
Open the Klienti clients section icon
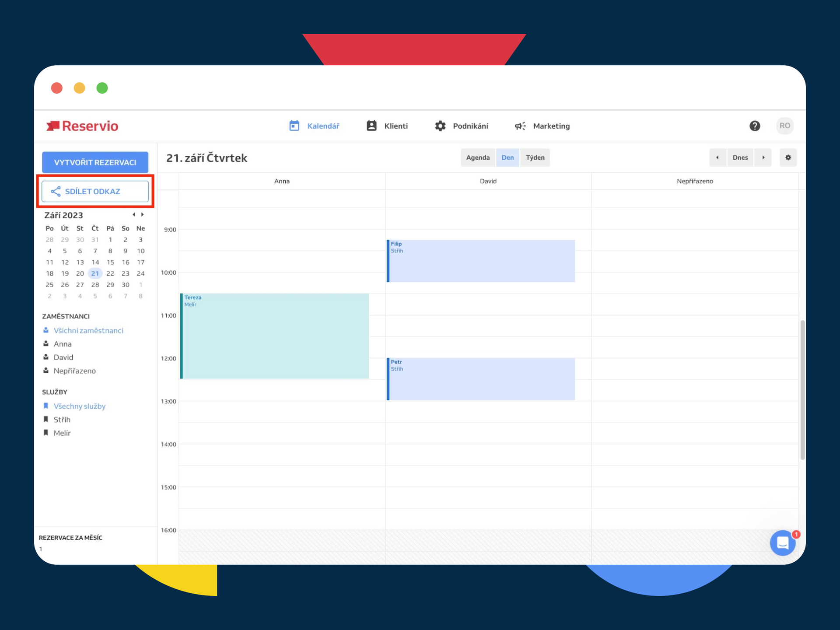coord(371,126)
